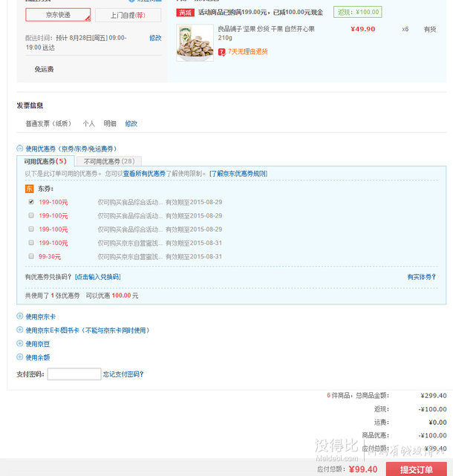Click total goods amount ¥299.40
Viewport: 453px width, 476px height.
pos(434,396)
